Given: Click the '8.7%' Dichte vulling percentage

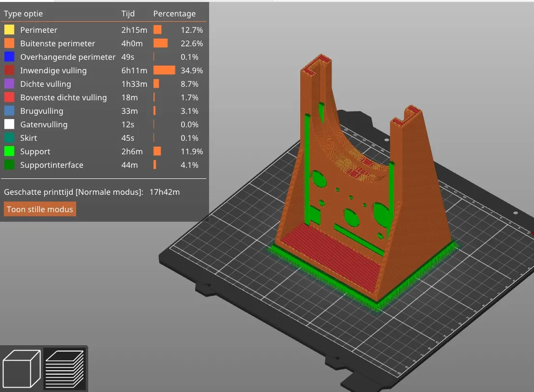Looking at the screenshot, I should [x=189, y=84].
